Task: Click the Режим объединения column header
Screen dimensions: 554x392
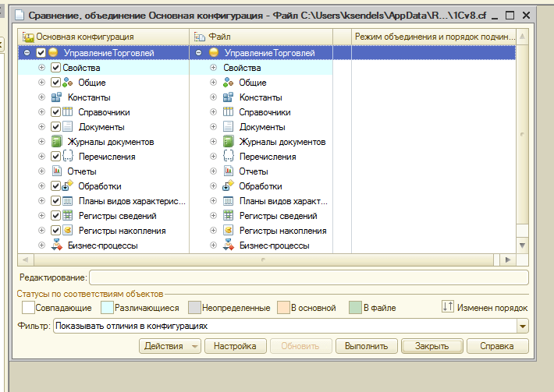Action: click(434, 37)
